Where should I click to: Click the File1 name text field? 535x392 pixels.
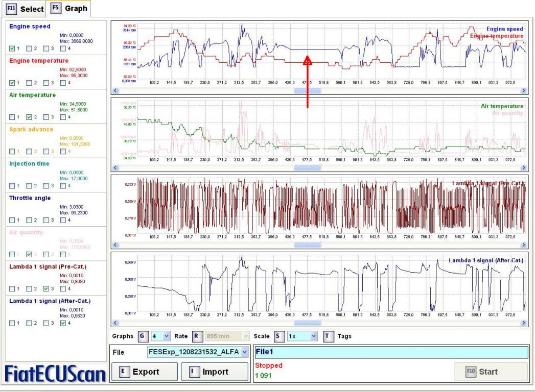pos(391,352)
